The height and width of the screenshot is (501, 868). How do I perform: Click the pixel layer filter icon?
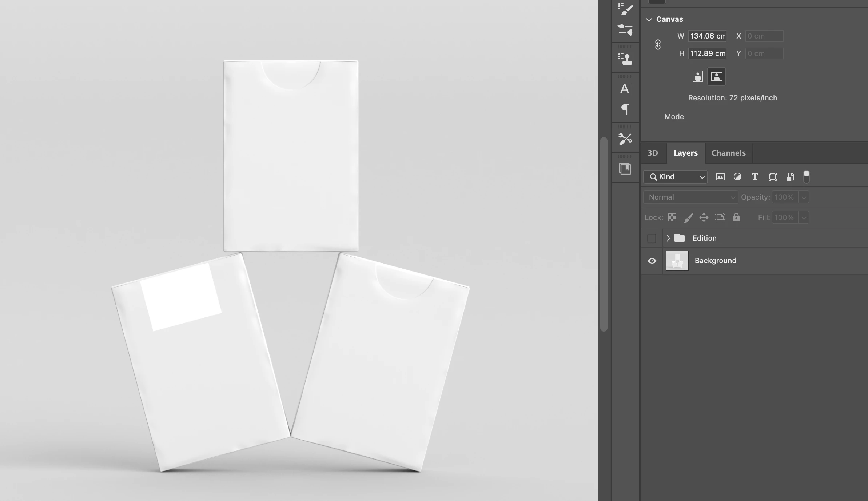[x=720, y=177]
